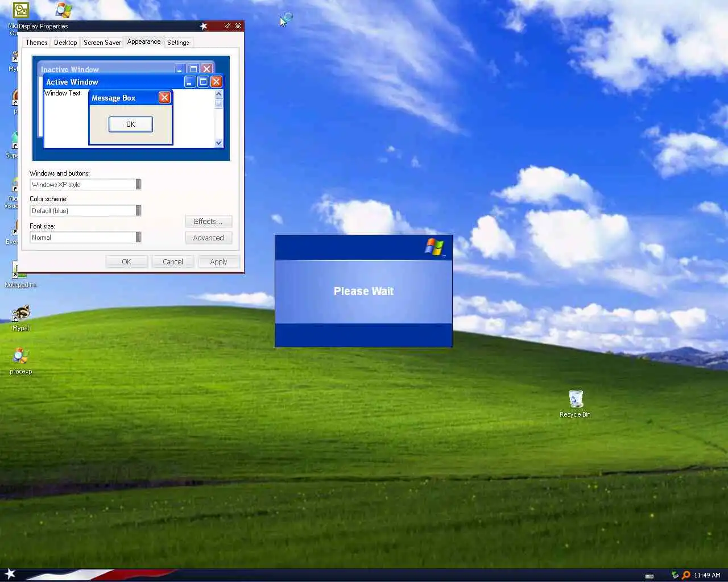Click the star Start button on taskbar
The height and width of the screenshot is (582, 728).
point(10,574)
